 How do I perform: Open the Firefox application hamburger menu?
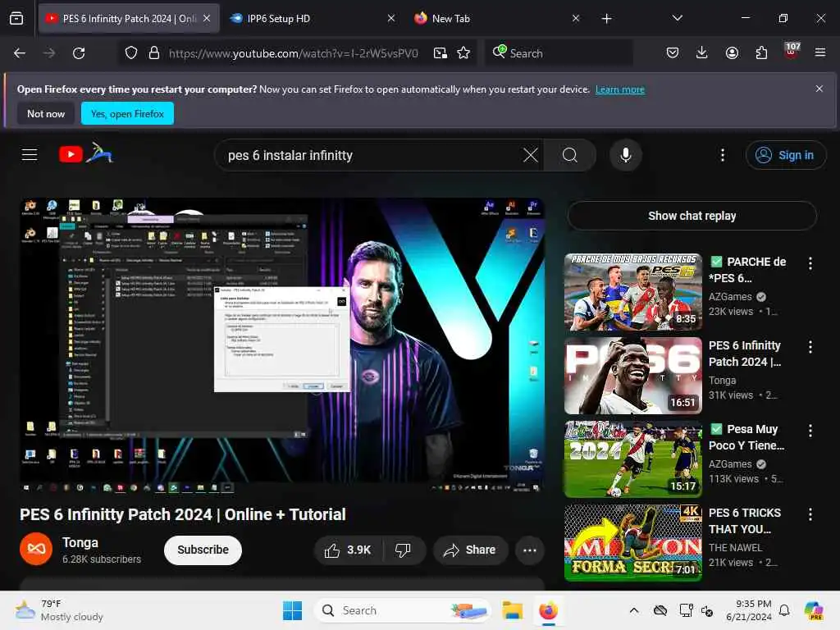coord(820,52)
